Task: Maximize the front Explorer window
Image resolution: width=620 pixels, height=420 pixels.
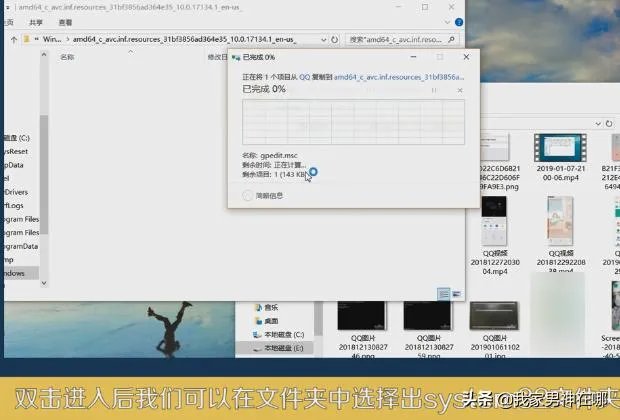Action: (x=425, y=7)
